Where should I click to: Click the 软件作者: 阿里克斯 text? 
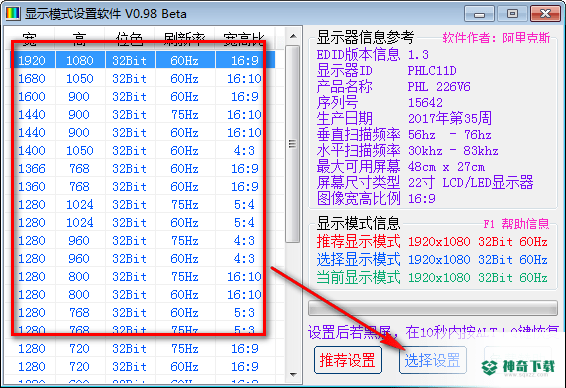(496, 38)
